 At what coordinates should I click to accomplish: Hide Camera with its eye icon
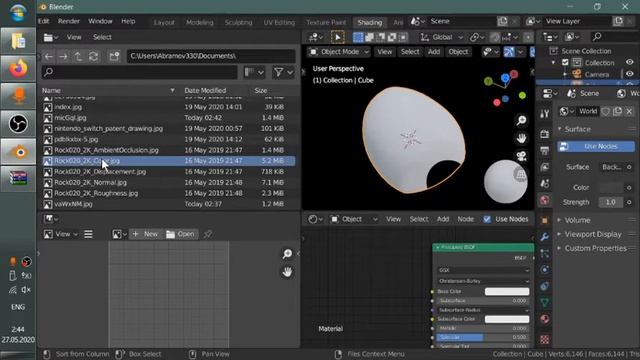[x=629, y=74]
